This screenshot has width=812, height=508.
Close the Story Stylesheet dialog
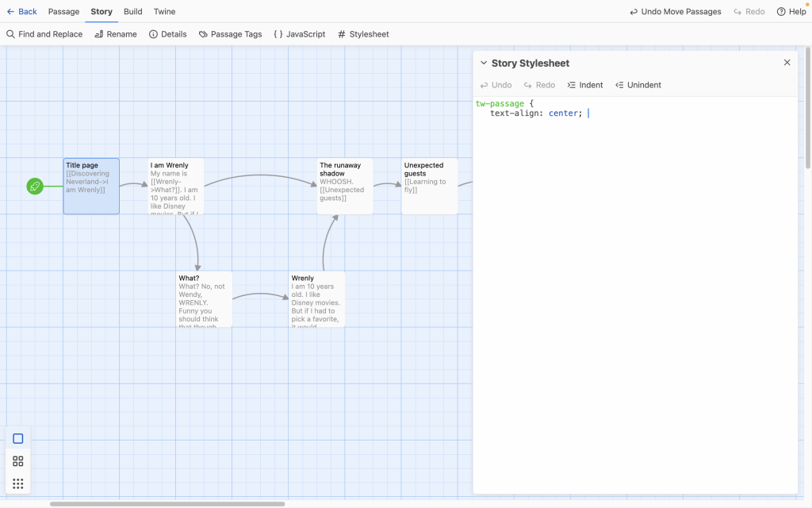(787, 63)
